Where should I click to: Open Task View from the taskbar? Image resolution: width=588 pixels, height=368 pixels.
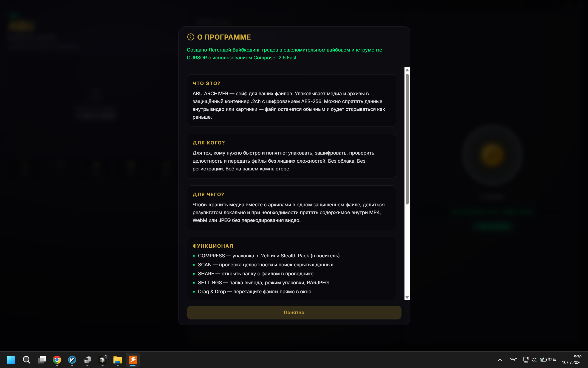click(x=42, y=360)
